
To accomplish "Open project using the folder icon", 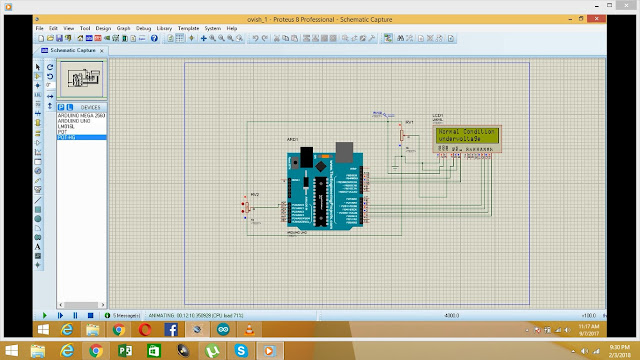I will click(x=50, y=38).
